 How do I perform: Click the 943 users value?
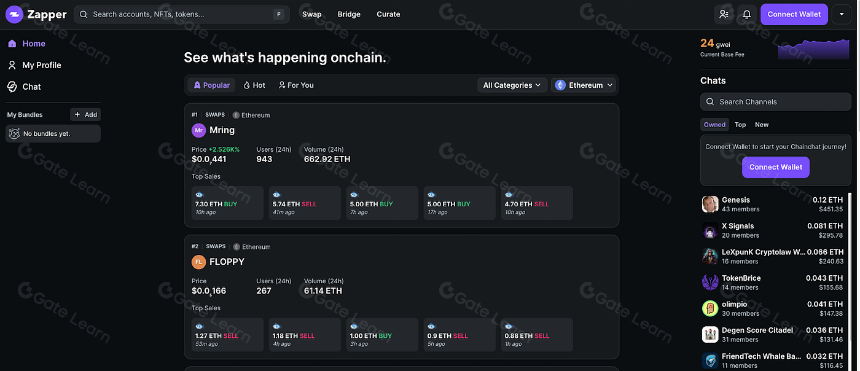(x=264, y=159)
